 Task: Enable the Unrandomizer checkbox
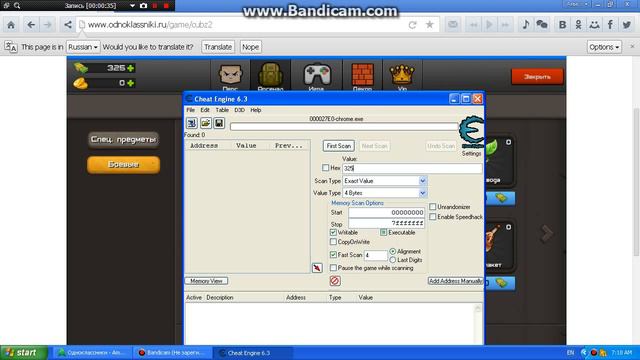click(433, 207)
